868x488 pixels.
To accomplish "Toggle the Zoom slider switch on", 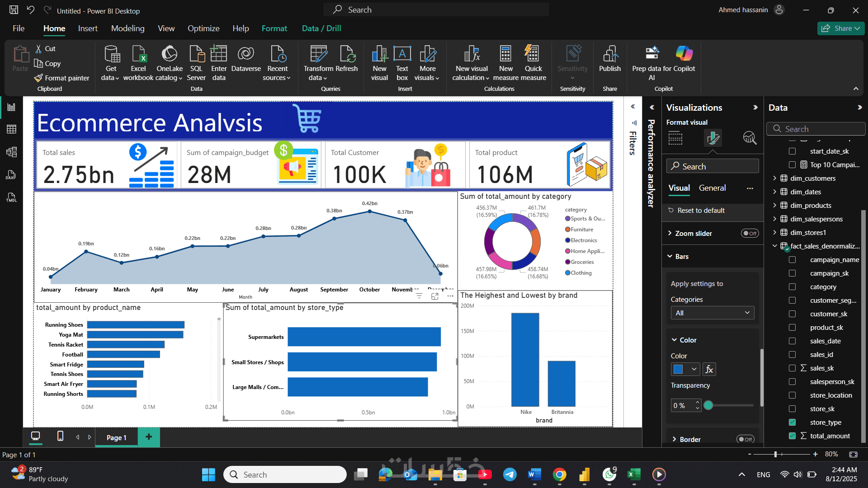I will 750,234.
